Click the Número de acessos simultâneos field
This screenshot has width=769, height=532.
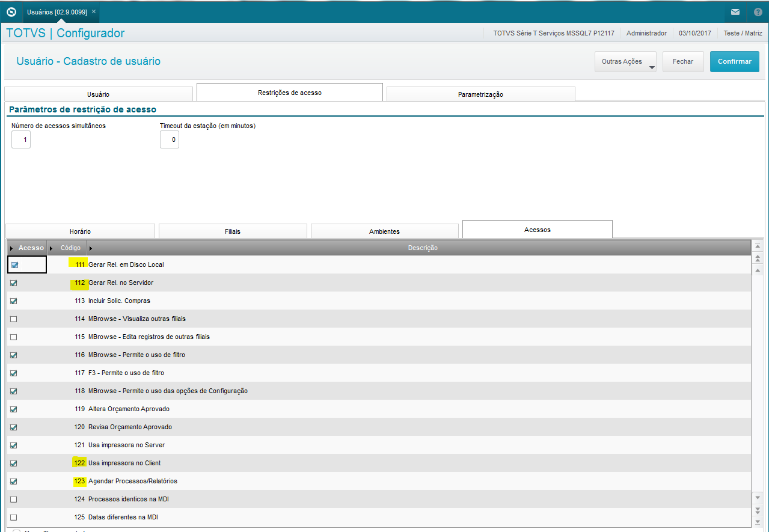pos(21,139)
